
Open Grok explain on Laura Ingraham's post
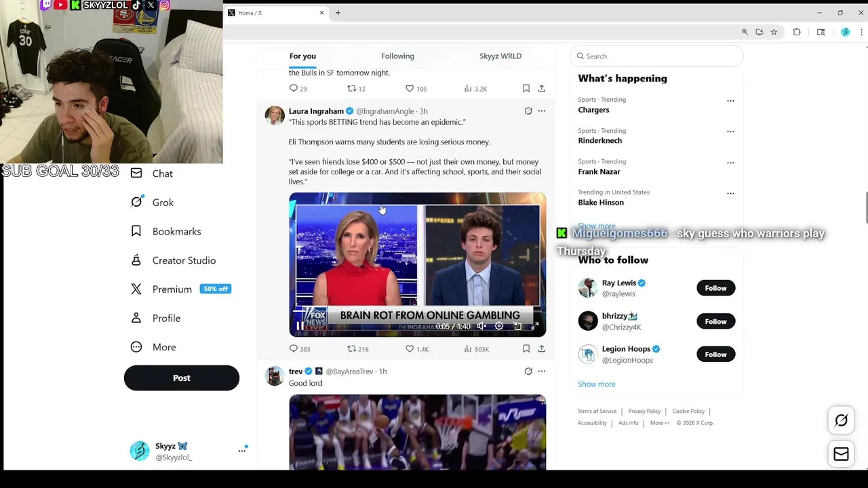click(528, 111)
